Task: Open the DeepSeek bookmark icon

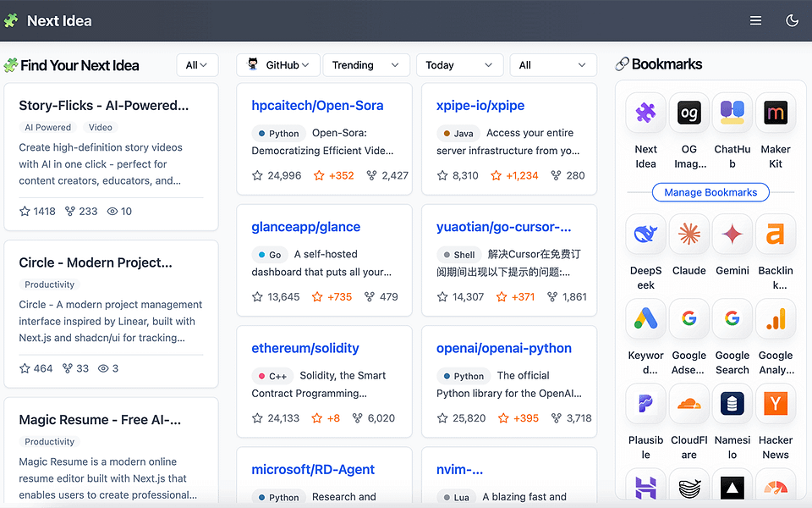Action: pyautogui.click(x=645, y=235)
